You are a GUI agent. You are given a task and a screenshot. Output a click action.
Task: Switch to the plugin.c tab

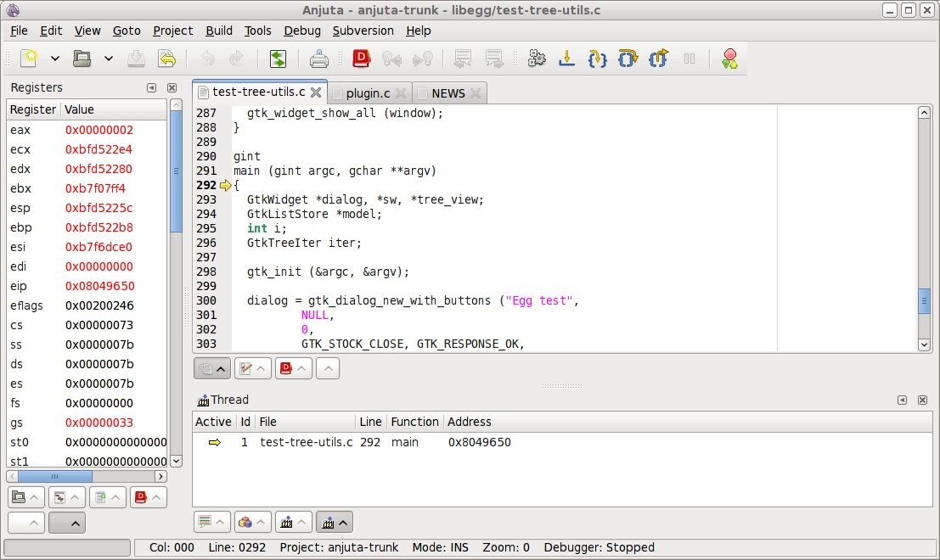367,93
